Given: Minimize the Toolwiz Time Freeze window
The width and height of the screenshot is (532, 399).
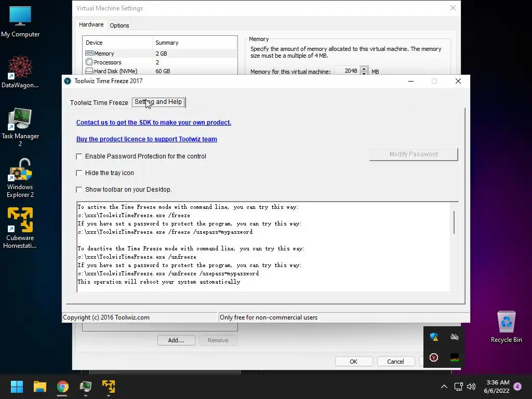Looking at the screenshot, I should click(x=411, y=81).
